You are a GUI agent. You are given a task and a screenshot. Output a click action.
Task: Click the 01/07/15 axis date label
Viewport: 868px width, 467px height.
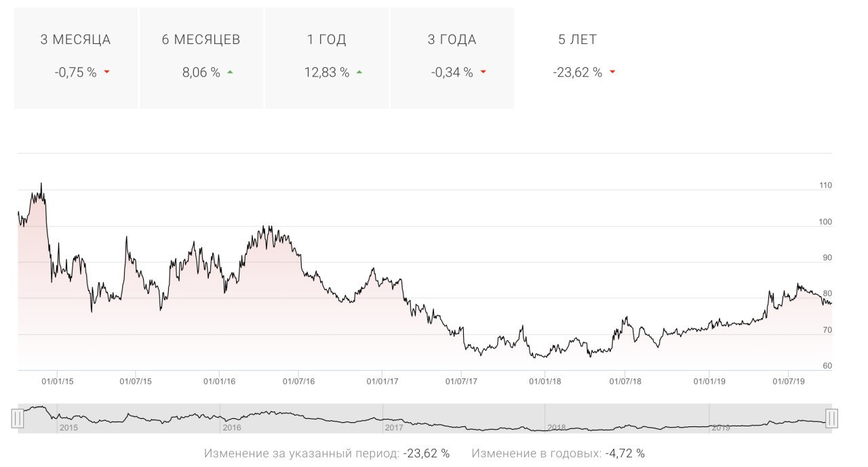tap(136, 381)
